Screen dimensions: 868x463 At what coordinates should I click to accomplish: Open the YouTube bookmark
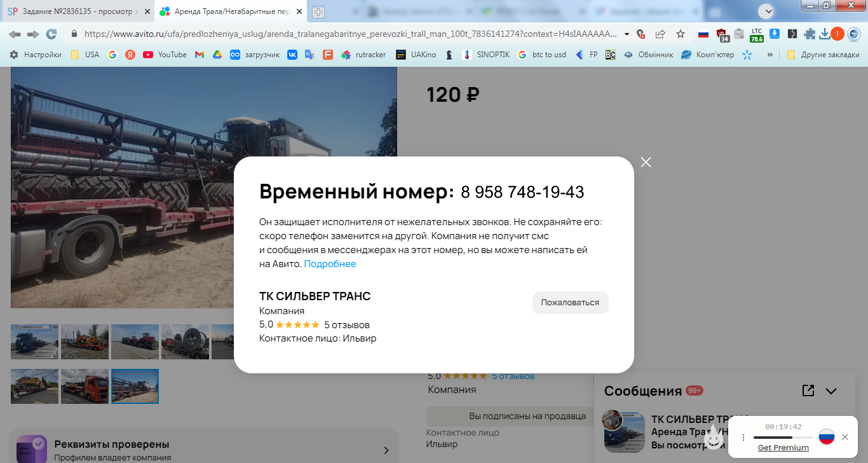point(165,55)
